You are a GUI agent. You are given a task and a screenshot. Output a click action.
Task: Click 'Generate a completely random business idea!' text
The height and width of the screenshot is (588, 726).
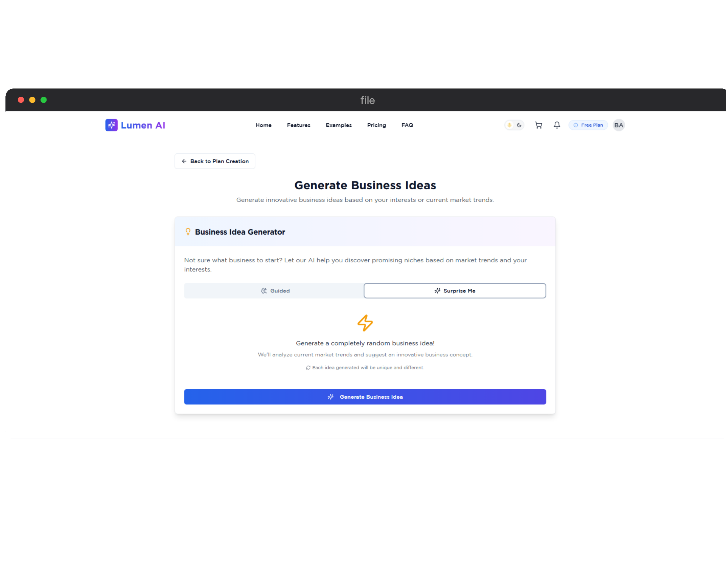[x=365, y=343]
